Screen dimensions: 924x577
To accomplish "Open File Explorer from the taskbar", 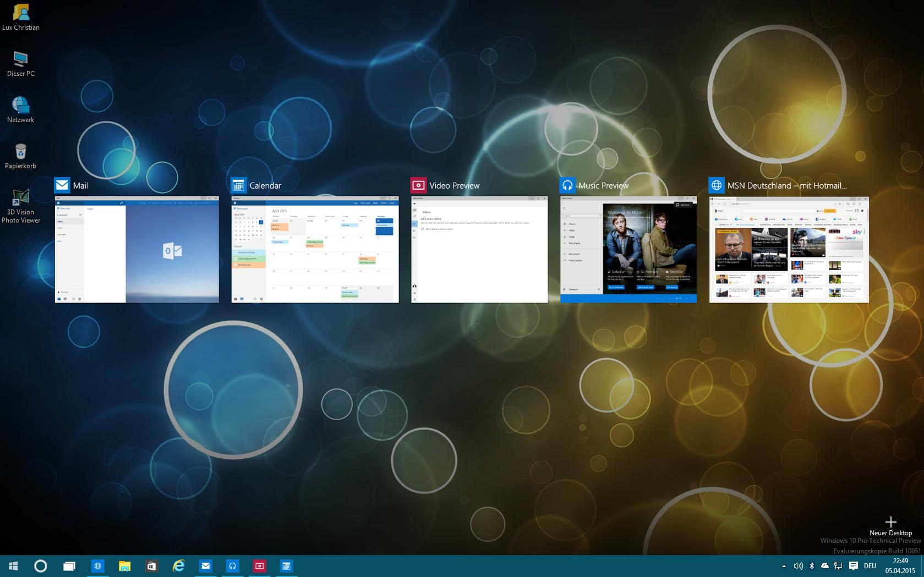I will pyautogui.click(x=125, y=566).
